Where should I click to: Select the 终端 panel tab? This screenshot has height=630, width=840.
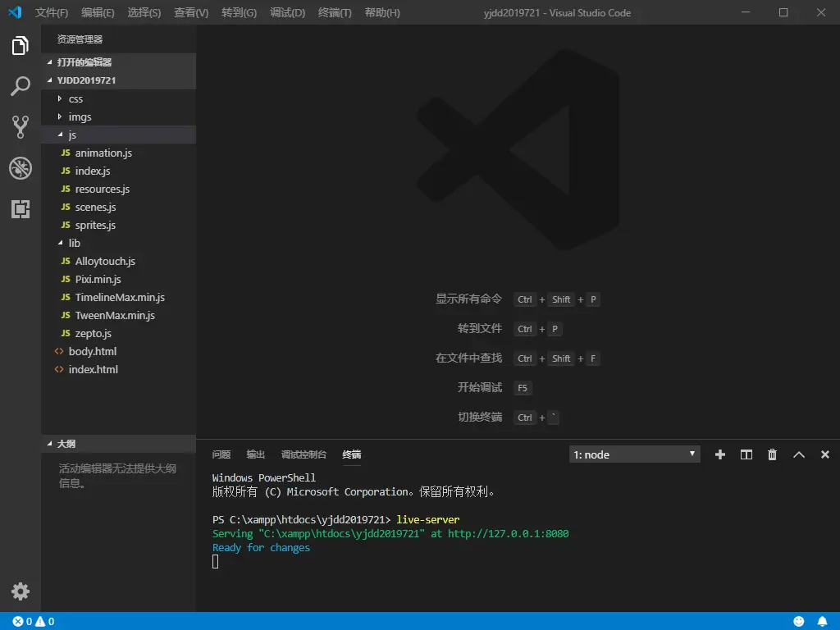point(351,454)
